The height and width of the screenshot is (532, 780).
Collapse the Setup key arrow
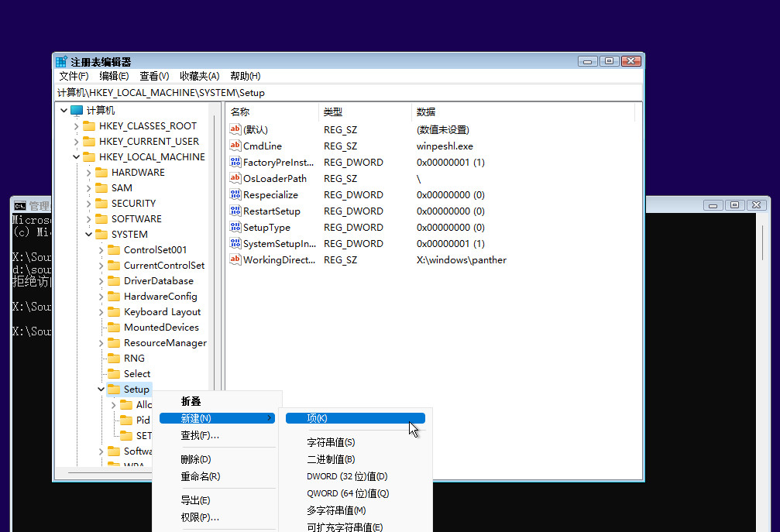coord(101,389)
